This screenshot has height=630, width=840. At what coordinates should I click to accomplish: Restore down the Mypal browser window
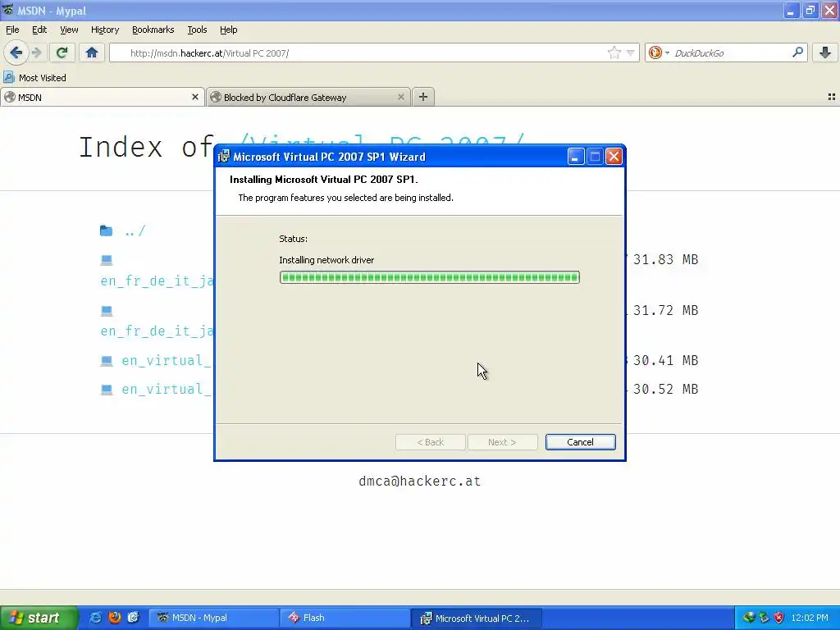[x=810, y=10]
